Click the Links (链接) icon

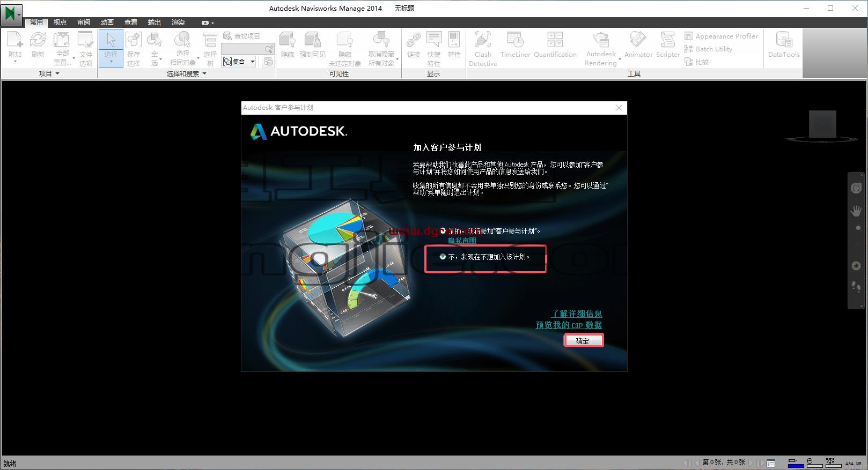pos(413,41)
